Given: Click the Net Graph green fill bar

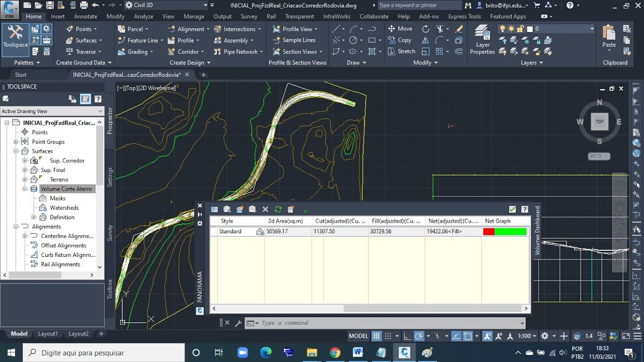Looking at the screenshot, I should click(511, 232).
